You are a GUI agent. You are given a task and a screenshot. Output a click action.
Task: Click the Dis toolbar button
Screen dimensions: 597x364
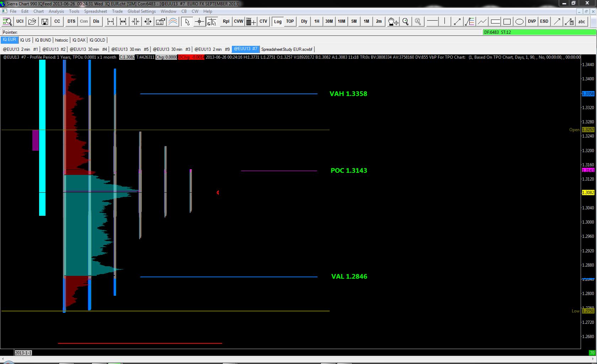click(96, 21)
